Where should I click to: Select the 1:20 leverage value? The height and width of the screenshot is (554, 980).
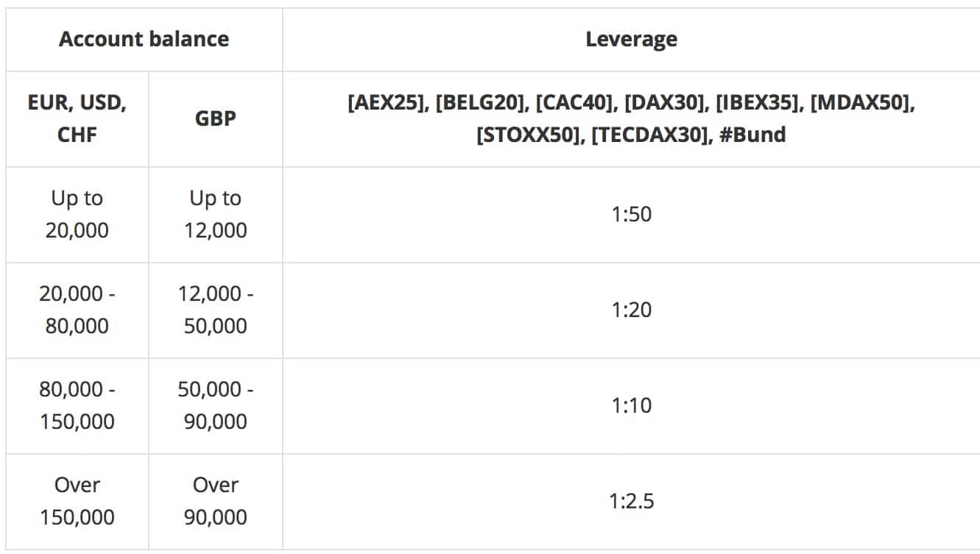(631, 310)
